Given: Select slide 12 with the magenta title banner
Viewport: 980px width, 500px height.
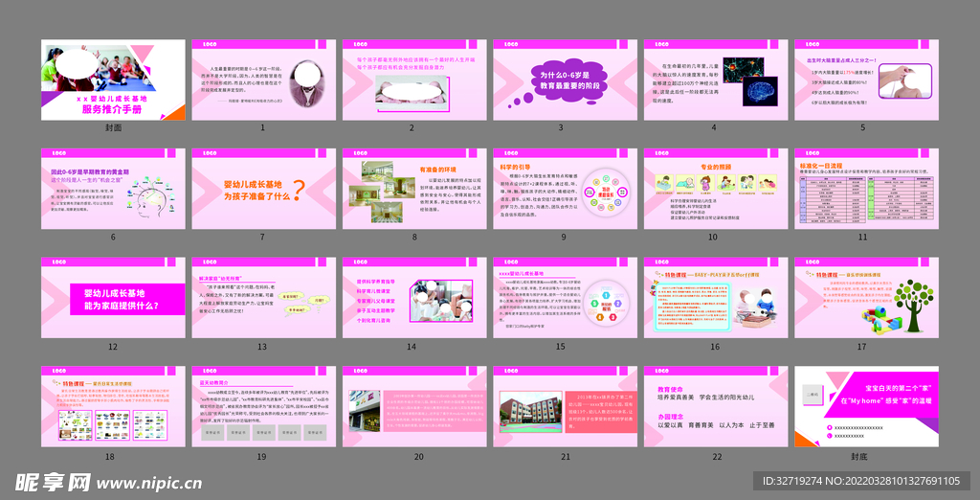Looking at the screenshot, I should pyautogui.click(x=113, y=298).
